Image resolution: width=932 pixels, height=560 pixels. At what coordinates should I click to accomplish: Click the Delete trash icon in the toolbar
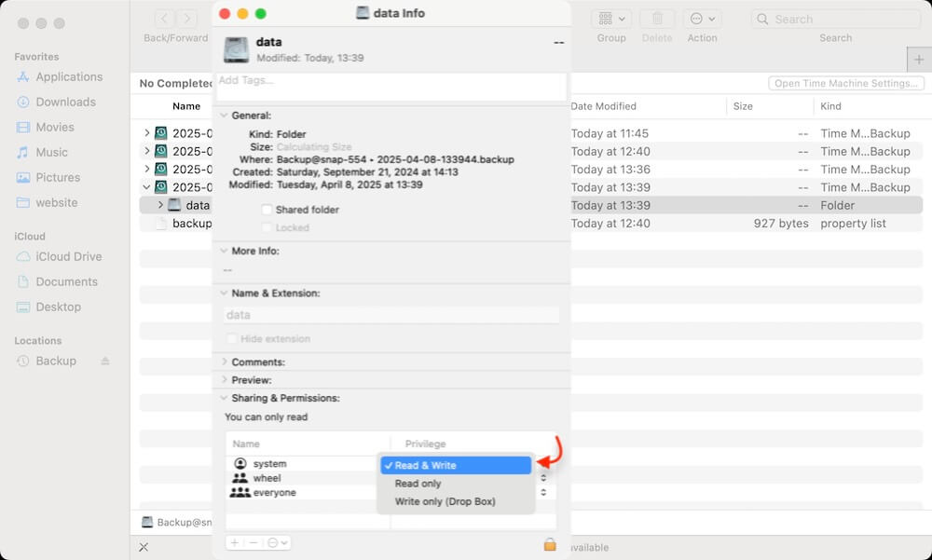click(x=657, y=19)
